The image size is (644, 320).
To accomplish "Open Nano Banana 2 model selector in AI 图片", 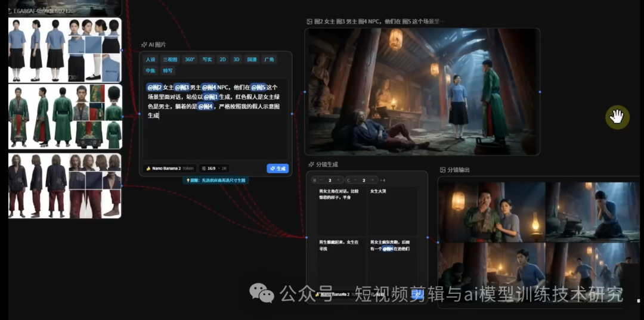I will 169,169.
